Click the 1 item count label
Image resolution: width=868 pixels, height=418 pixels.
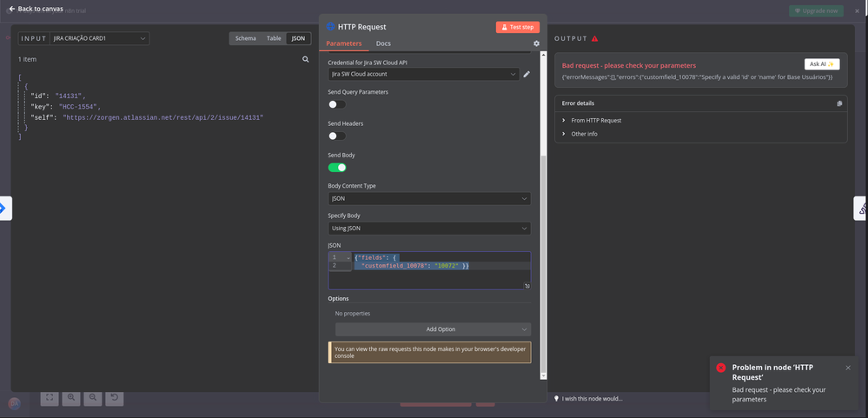click(27, 59)
